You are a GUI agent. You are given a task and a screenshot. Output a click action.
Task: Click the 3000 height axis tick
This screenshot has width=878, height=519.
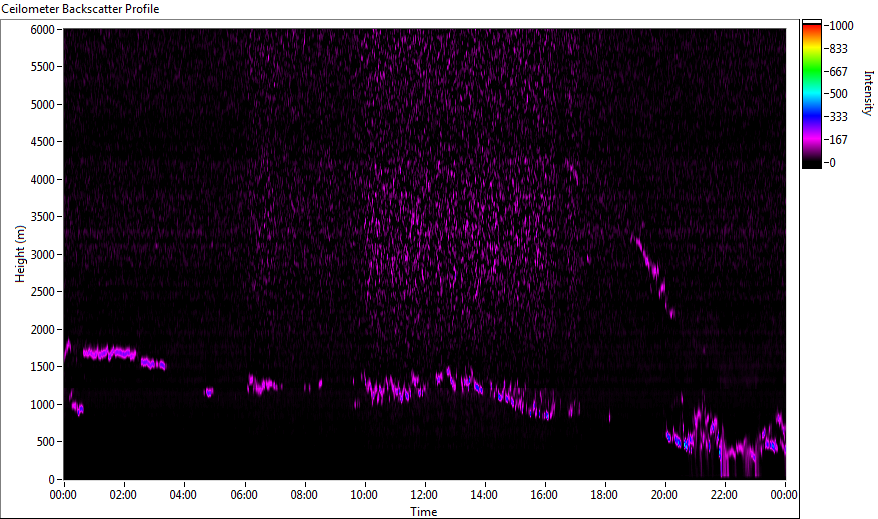[43, 255]
